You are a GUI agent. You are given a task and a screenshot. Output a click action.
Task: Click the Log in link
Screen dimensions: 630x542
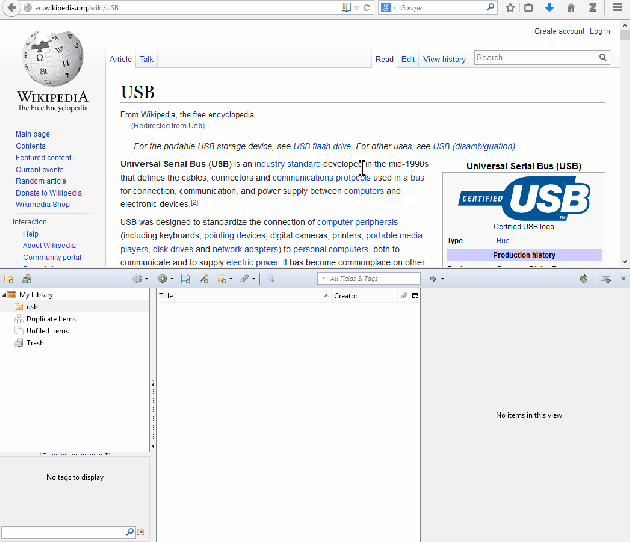tap(599, 31)
